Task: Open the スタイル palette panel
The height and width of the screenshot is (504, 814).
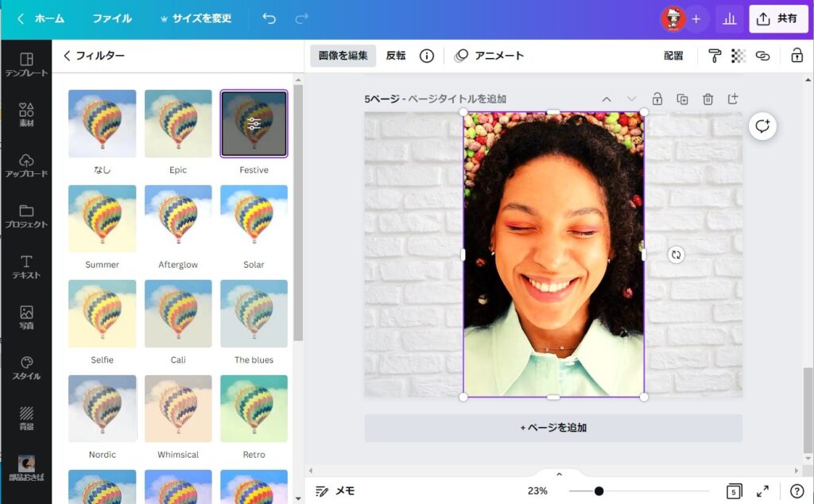Action: (x=26, y=368)
